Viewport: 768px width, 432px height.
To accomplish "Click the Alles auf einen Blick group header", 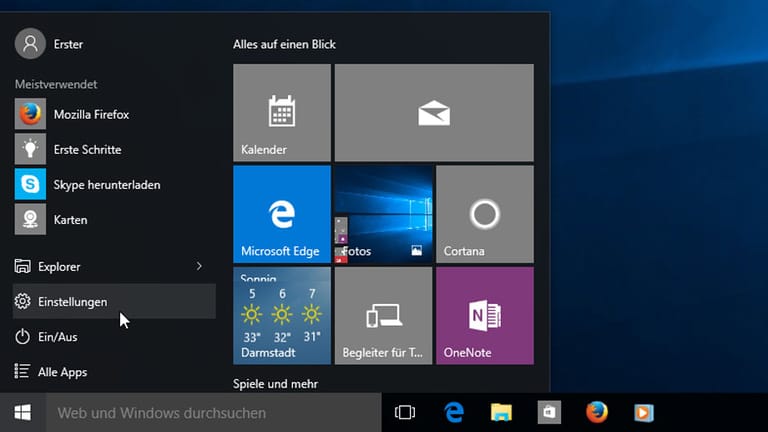I will click(284, 44).
